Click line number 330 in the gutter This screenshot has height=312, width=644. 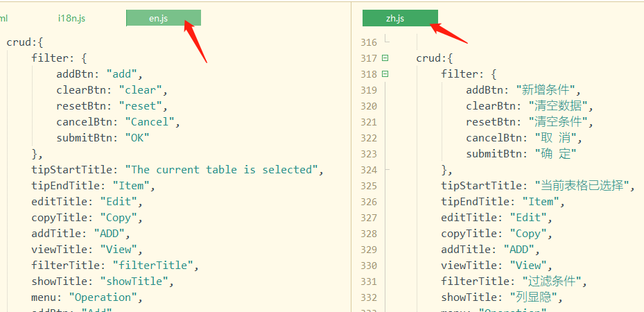(369, 266)
